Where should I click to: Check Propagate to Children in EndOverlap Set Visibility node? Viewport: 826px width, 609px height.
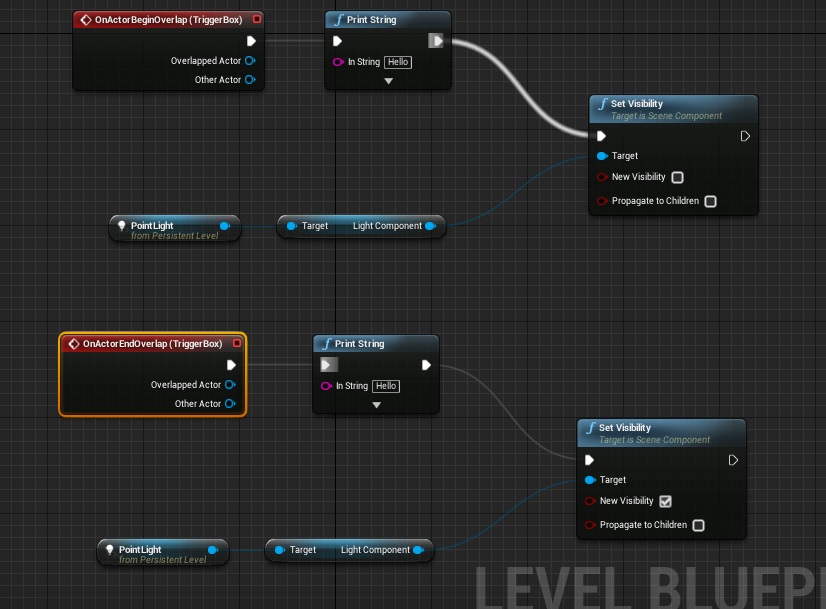point(699,525)
